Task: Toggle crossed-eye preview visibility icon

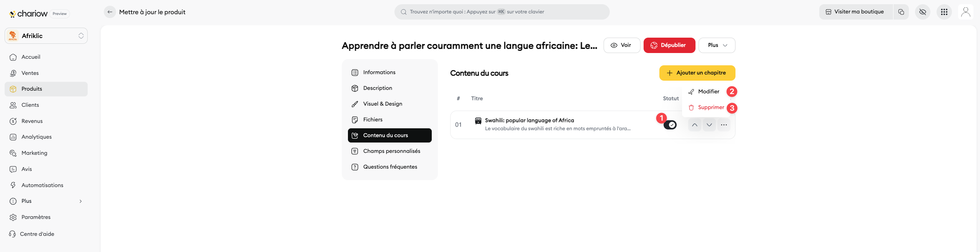Action: click(x=922, y=12)
